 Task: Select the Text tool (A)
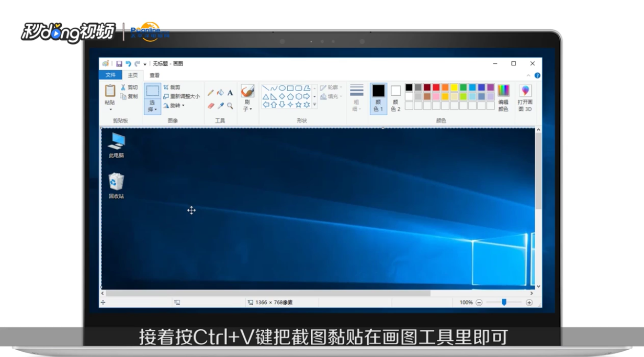point(230,93)
